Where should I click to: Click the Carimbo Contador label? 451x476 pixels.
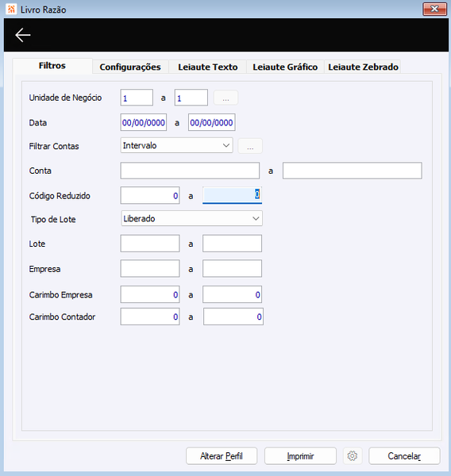pos(62,317)
